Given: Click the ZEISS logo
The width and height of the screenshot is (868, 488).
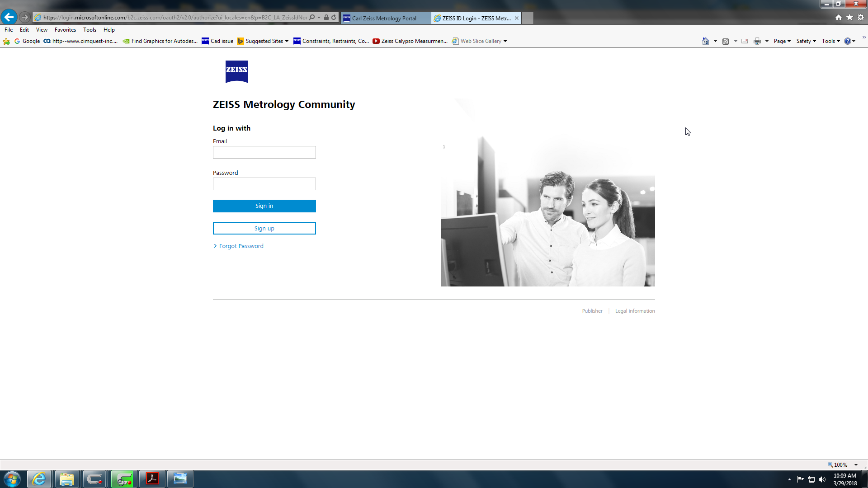Looking at the screenshot, I should pos(237,71).
